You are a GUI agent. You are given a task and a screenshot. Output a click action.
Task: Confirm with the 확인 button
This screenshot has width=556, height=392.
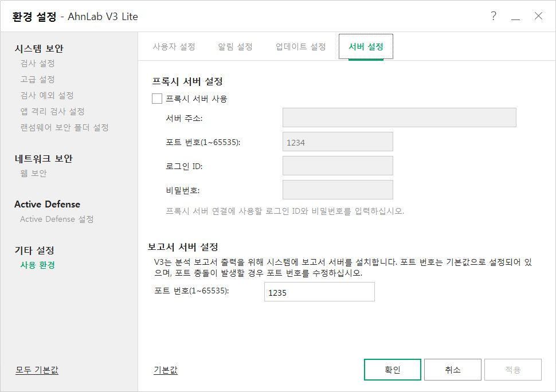pyautogui.click(x=393, y=370)
